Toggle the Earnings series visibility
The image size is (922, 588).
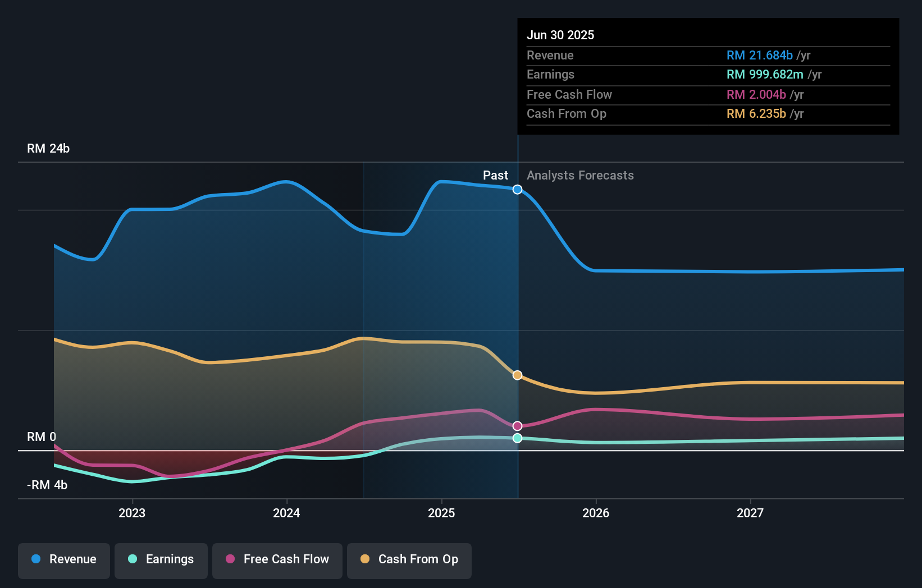pos(161,559)
